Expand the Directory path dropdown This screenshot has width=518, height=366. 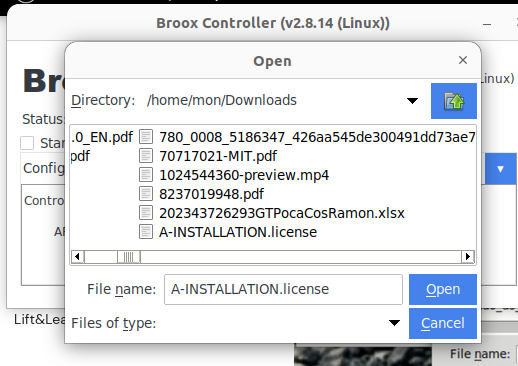tap(412, 101)
